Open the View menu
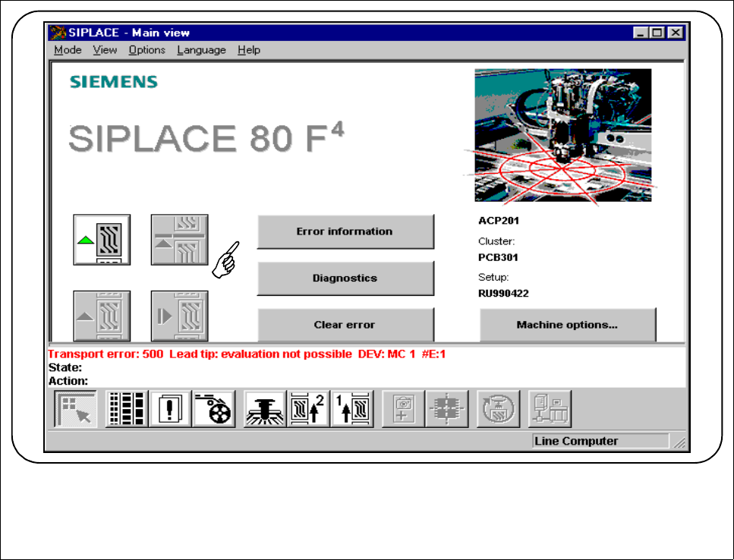Screen dimensions: 734x560 coord(105,50)
